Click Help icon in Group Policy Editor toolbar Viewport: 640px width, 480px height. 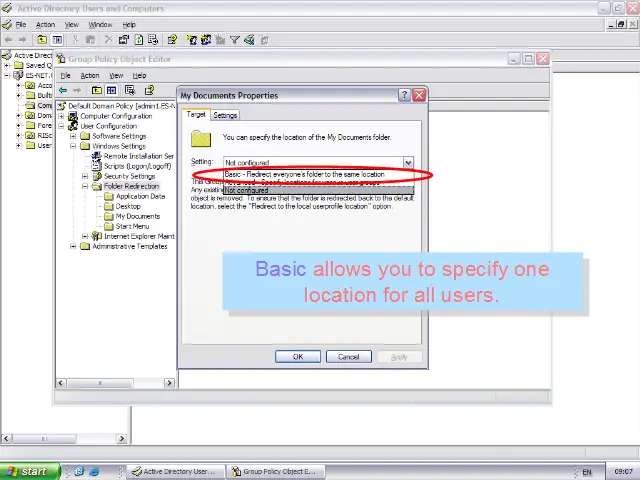point(149,90)
